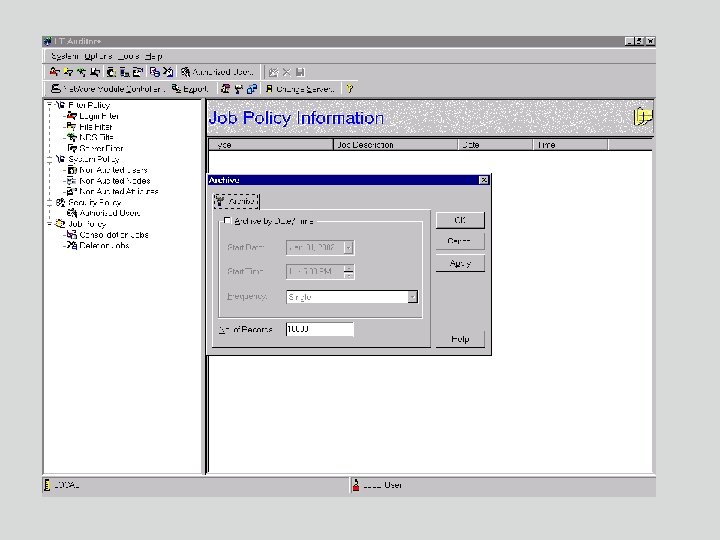Select NDS Filter in the tree
This screenshot has width=720, height=540.
[96, 137]
